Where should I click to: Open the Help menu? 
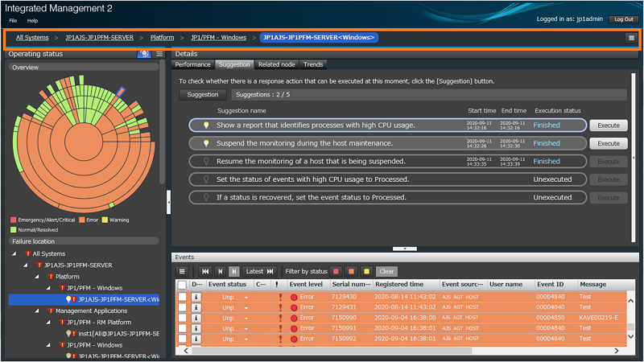coord(32,21)
